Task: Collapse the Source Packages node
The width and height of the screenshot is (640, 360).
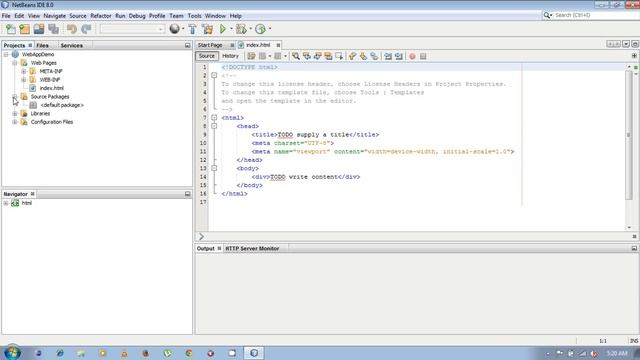Action: click(15, 97)
